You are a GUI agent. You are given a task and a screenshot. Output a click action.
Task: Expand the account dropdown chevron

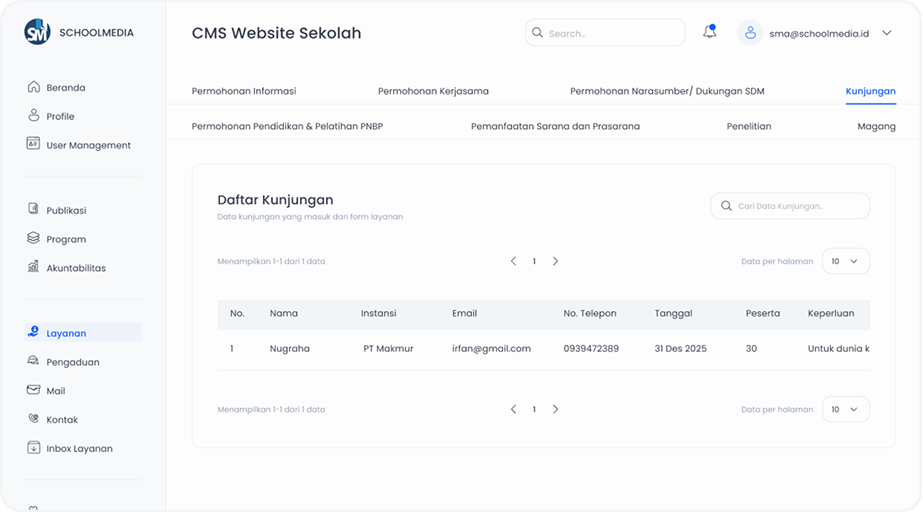click(887, 33)
